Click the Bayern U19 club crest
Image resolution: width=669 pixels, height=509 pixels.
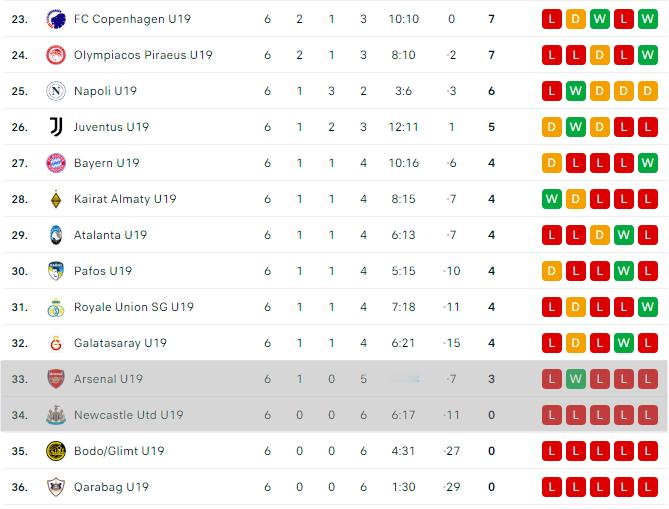[56, 163]
